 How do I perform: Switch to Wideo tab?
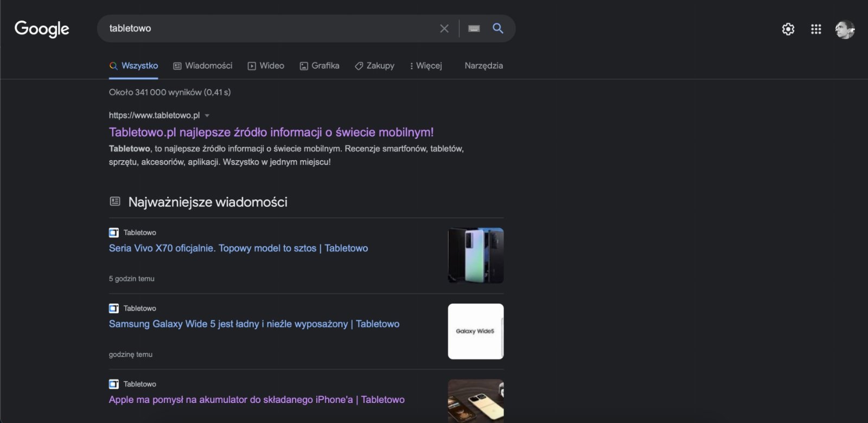point(266,66)
